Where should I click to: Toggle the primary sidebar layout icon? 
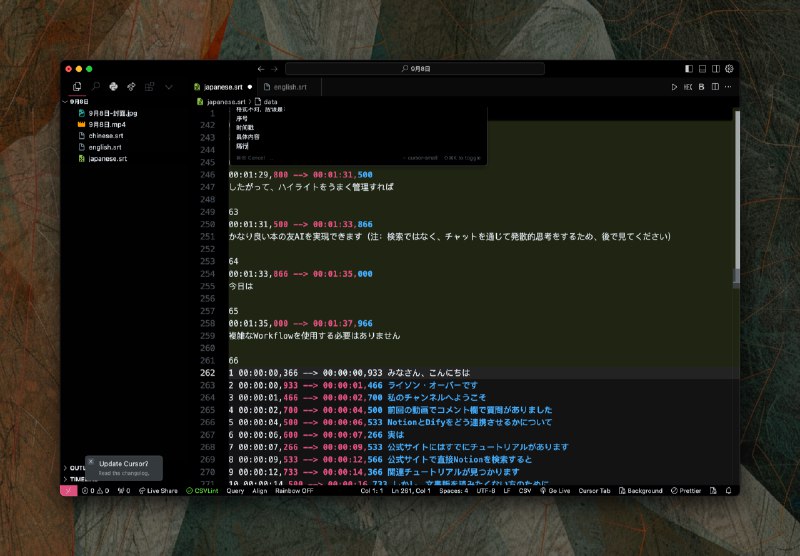(689, 69)
